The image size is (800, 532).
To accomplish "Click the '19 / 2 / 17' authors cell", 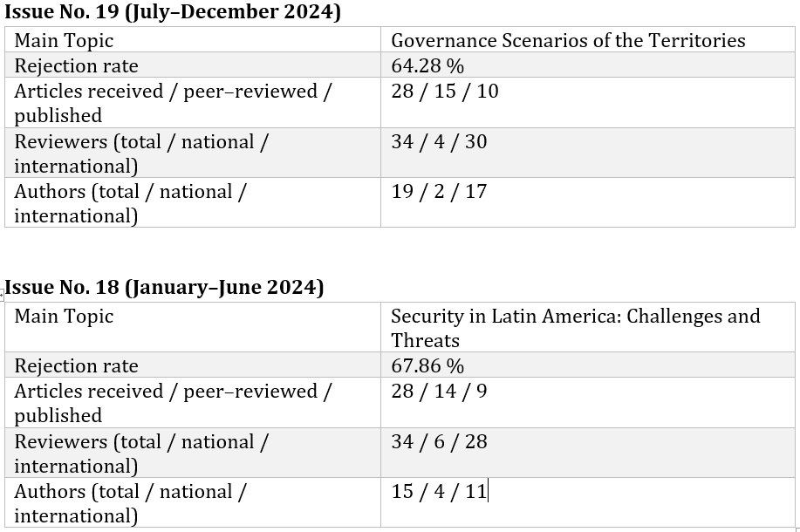I will click(439, 191).
